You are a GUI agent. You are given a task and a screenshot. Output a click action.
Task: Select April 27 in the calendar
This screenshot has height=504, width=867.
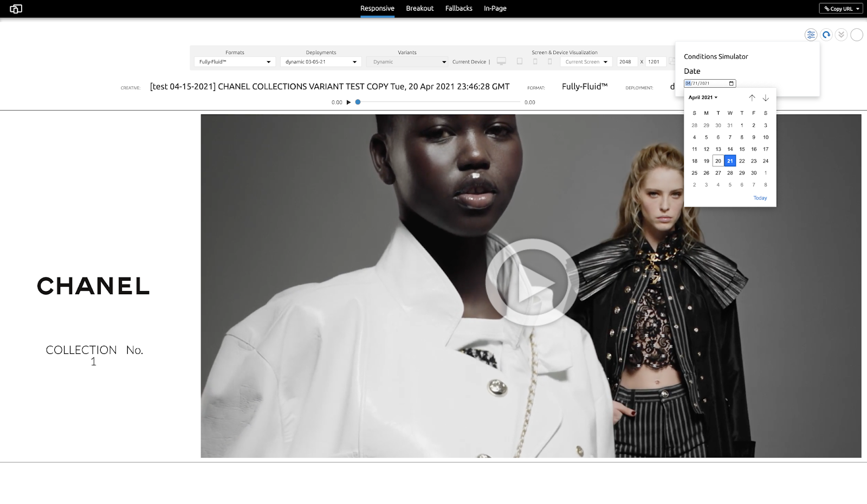coord(718,173)
